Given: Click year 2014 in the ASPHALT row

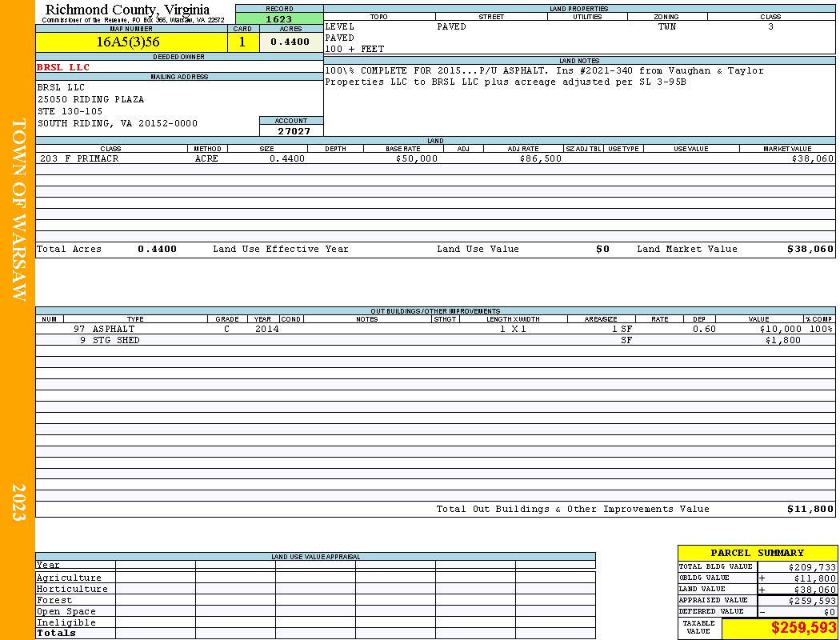Looking at the screenshot, I should (266, 329).
